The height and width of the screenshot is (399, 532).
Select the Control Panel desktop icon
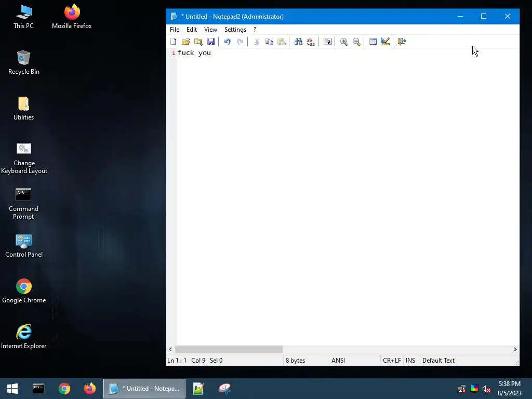24,246
